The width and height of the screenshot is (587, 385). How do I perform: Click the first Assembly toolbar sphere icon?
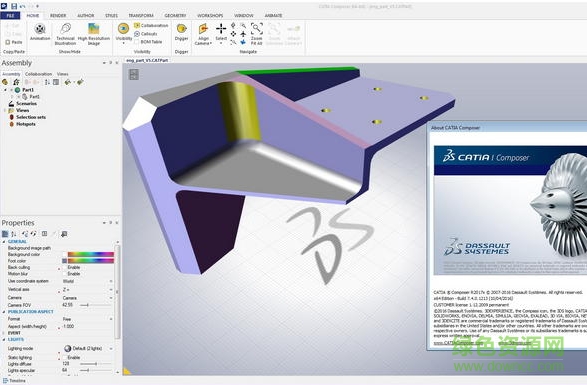pyautogui.click(x=5, y=82)
